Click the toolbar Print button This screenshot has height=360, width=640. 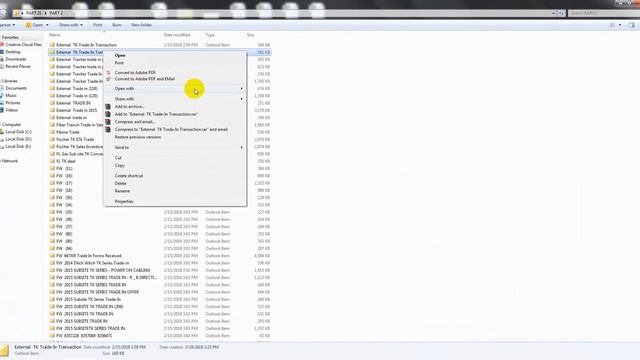(x=98, y=25)
